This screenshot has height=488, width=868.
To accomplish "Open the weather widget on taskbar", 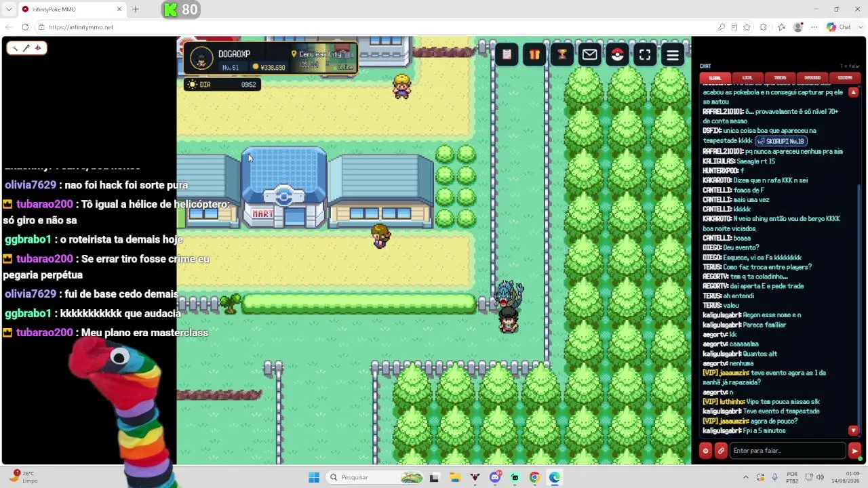I will tap(22, 476).
